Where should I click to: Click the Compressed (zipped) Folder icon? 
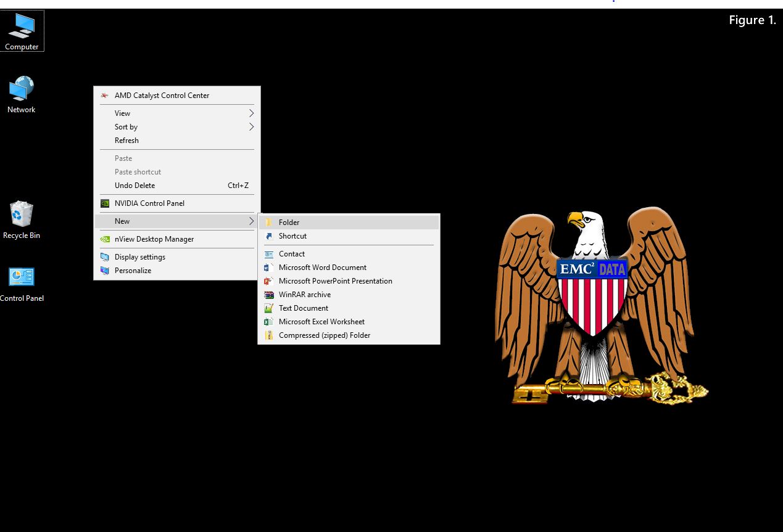tap(268, 335)
